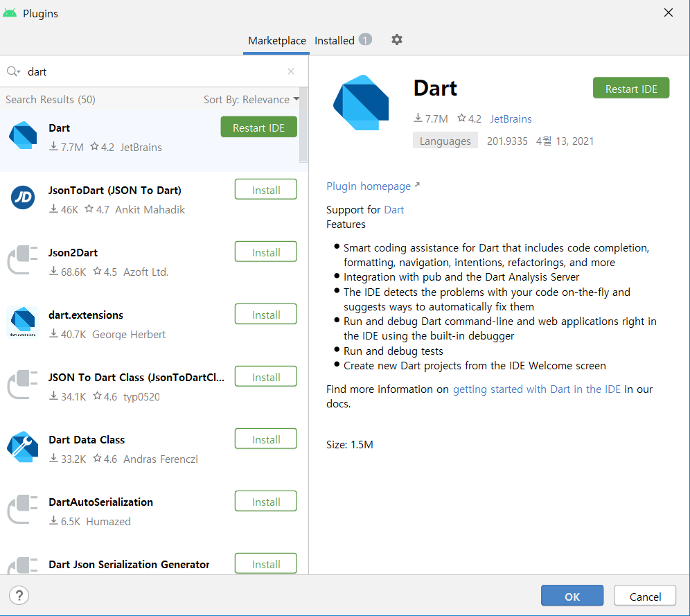Select the Dart plugin title in list

59,128
